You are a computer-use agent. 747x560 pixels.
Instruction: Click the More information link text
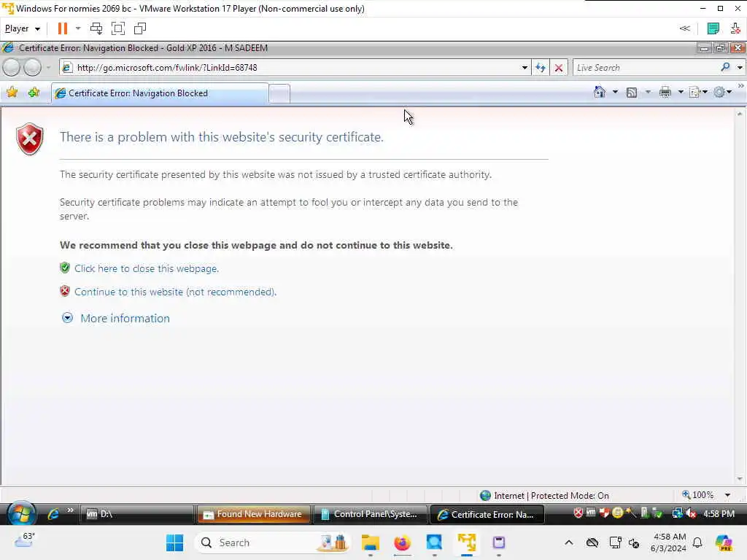tap(125, 318)
